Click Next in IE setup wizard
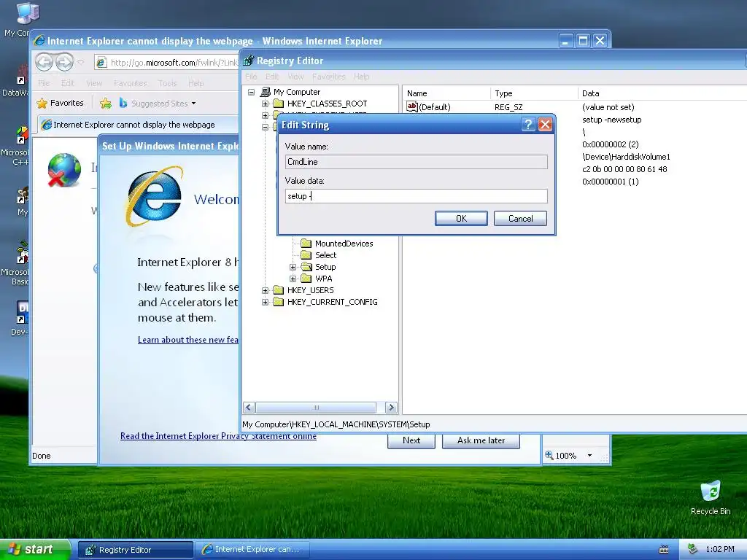The height and width of the screenshot is (560, 747). (411, 440)
